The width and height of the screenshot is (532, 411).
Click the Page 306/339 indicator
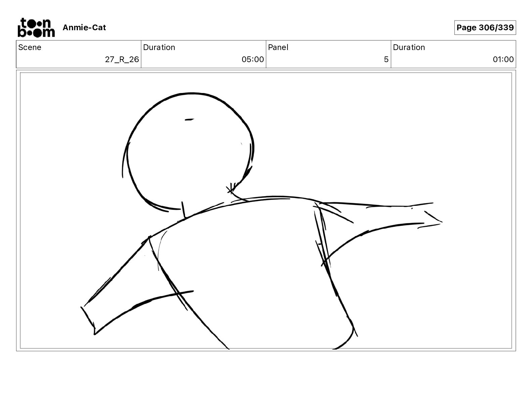click(485, 28)
